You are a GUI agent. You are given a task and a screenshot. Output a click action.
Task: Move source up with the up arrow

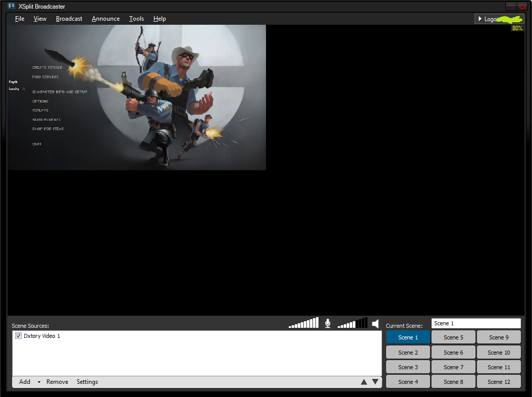click(x=364, y=382)
